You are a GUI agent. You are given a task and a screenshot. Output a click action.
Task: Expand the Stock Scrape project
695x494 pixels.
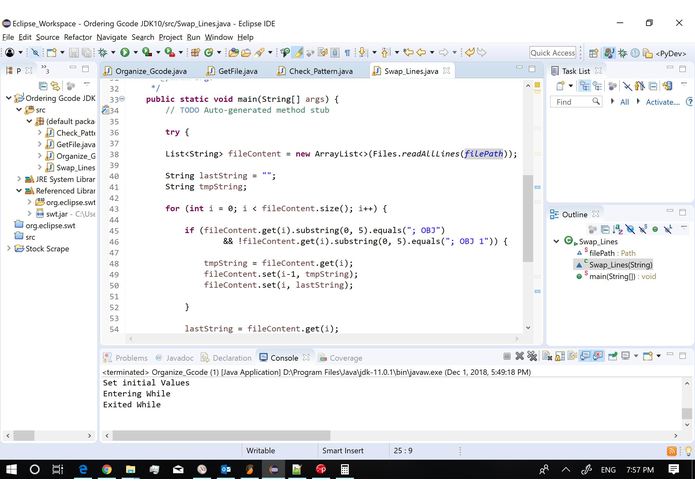point(8,249)
